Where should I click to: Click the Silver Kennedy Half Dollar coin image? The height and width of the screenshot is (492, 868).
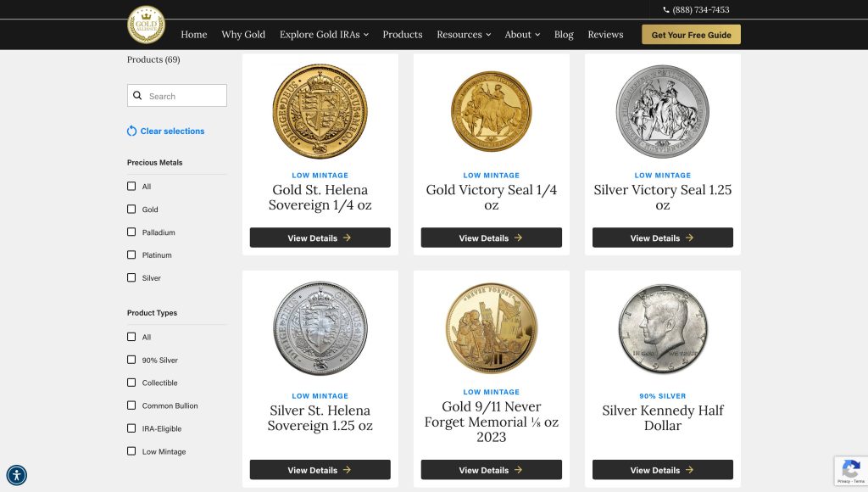coord(662,330)
